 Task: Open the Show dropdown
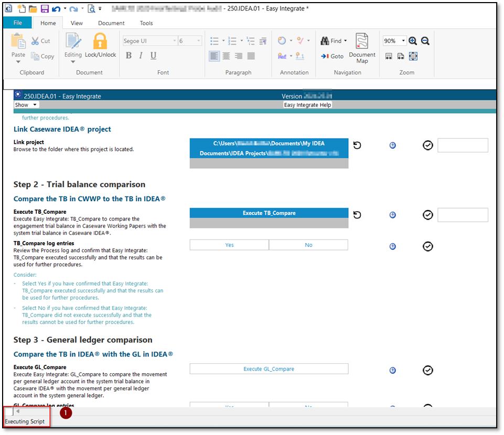click(x=26, y=105)
